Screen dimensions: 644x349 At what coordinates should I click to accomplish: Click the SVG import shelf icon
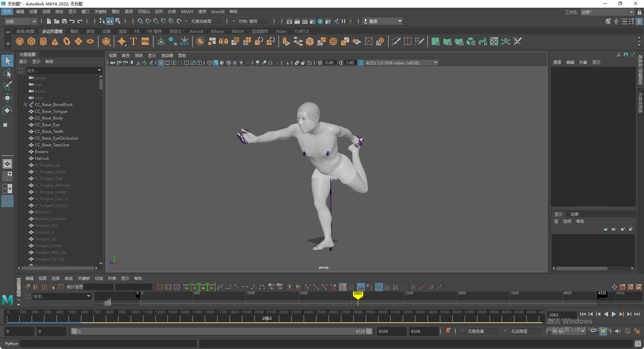145,42
